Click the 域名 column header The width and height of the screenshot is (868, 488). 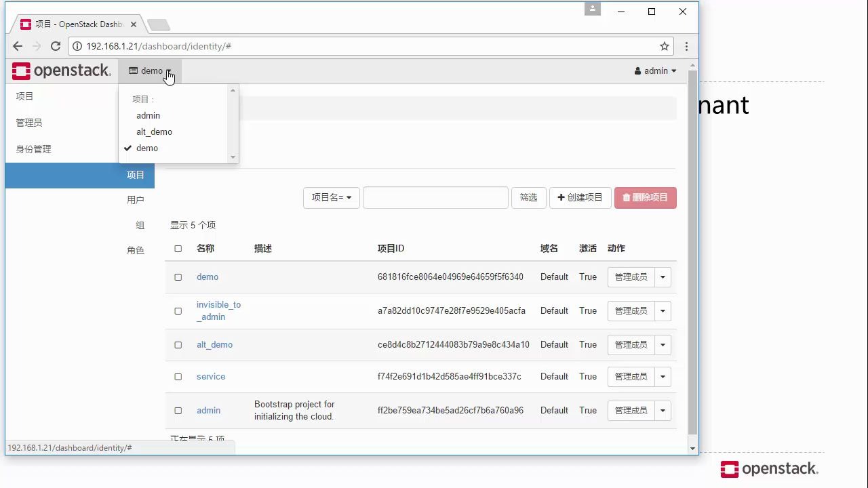(549, 248)
